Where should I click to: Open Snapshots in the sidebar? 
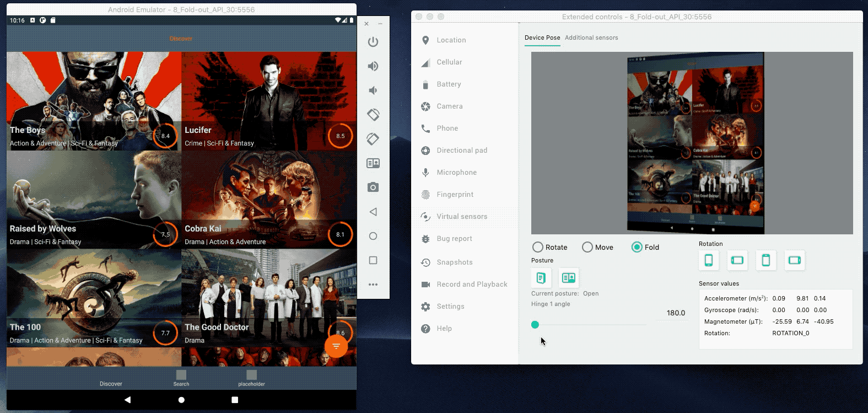[454, 262]
